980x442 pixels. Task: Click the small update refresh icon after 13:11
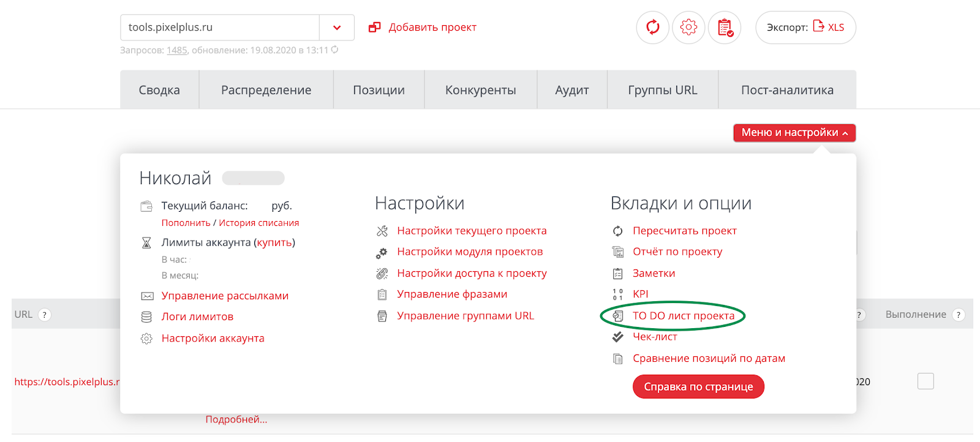point(334,50)
